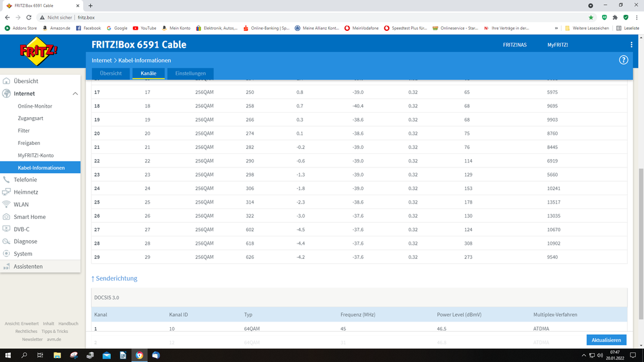This screenshot has width=644, height=362.
Task: Click the Telefonie phone icon
Action: [x=6, y=179]
